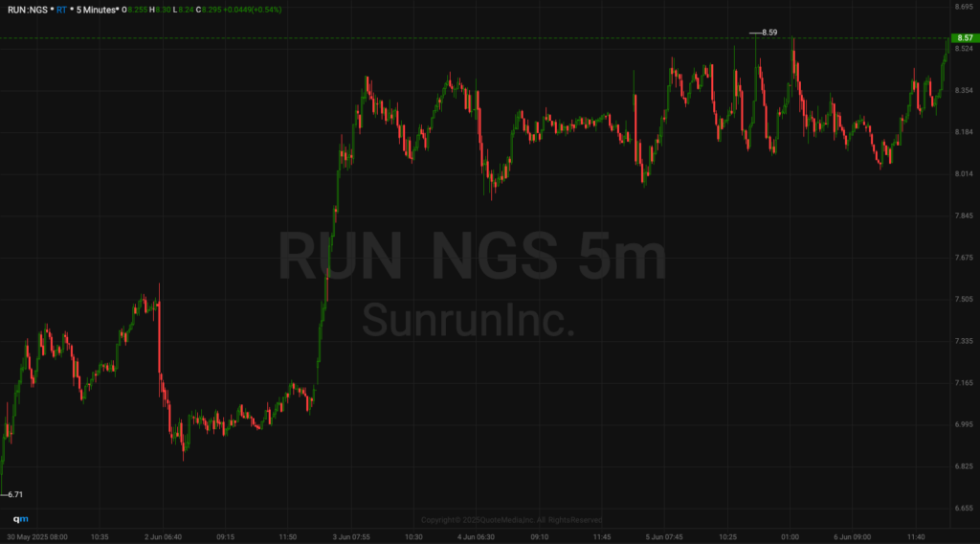Click the 7.165 price axis label
Viewport: 980px width, 544px height.
pos(964,383)
